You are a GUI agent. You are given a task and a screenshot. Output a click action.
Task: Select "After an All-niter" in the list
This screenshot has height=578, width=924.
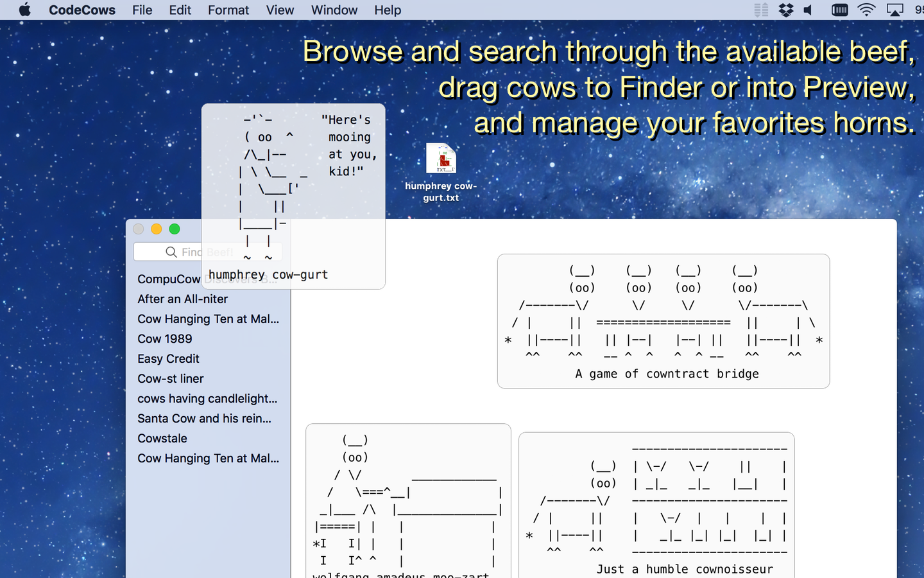[x=183, y=299]
